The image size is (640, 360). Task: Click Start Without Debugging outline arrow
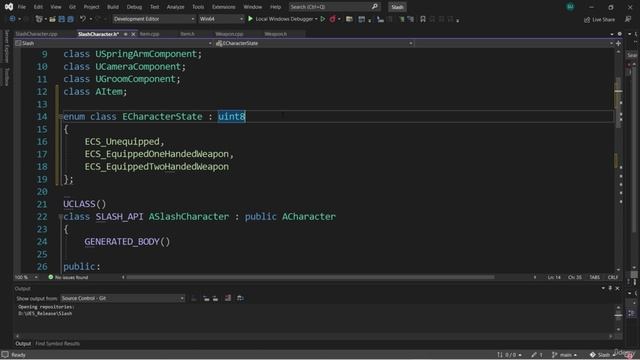(x=323, y=19)
